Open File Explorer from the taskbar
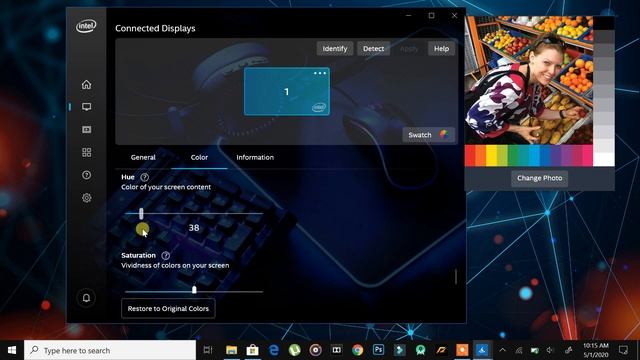The height and width of the screenshot is (360, 640). pos(231,350)
